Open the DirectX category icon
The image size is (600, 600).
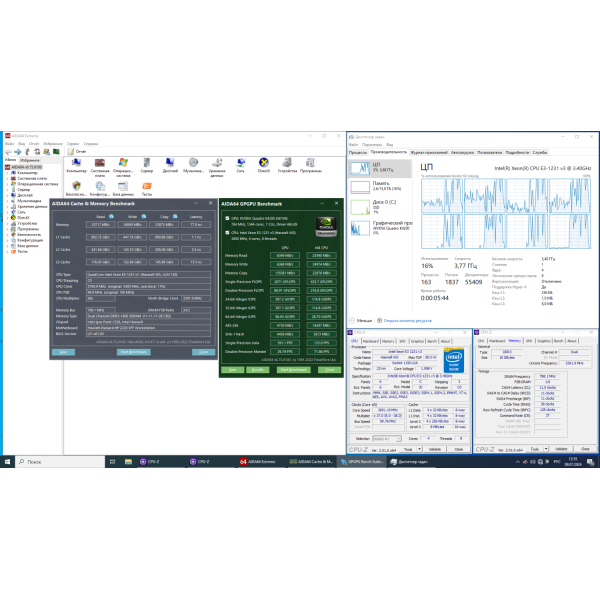click(x=264, y=166)
